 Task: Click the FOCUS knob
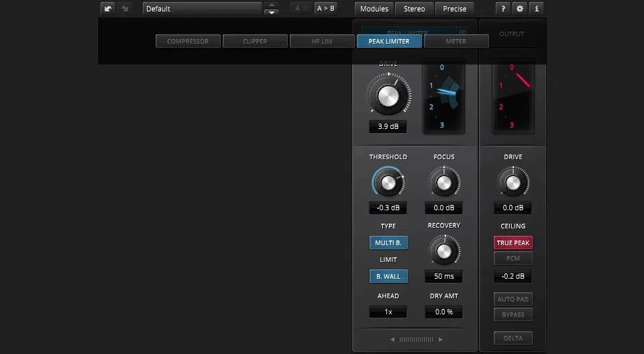[444, 183]
